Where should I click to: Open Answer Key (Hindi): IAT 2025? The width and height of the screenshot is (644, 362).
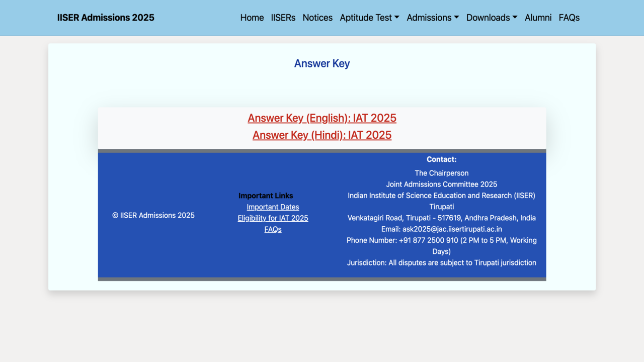click(x=322, y=135)
